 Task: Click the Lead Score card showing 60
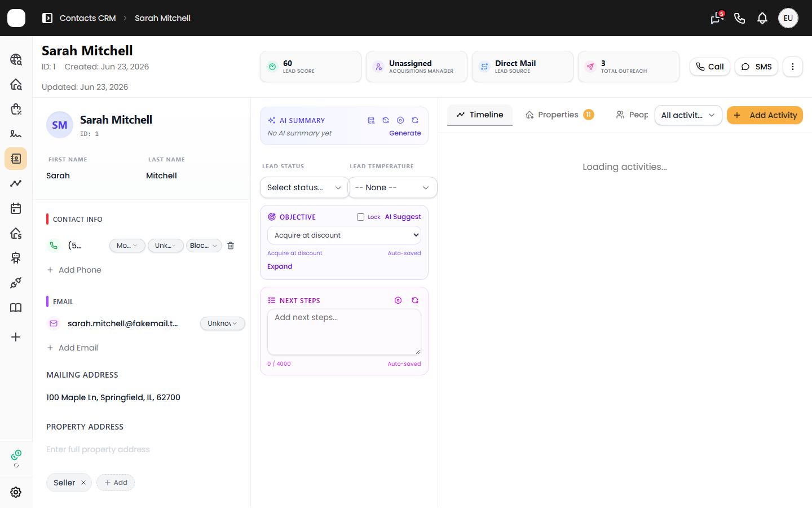pos(311,67)
